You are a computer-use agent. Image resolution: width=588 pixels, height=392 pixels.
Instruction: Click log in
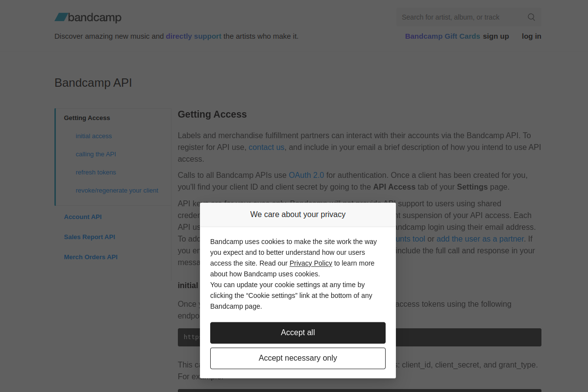coord(532,36)
